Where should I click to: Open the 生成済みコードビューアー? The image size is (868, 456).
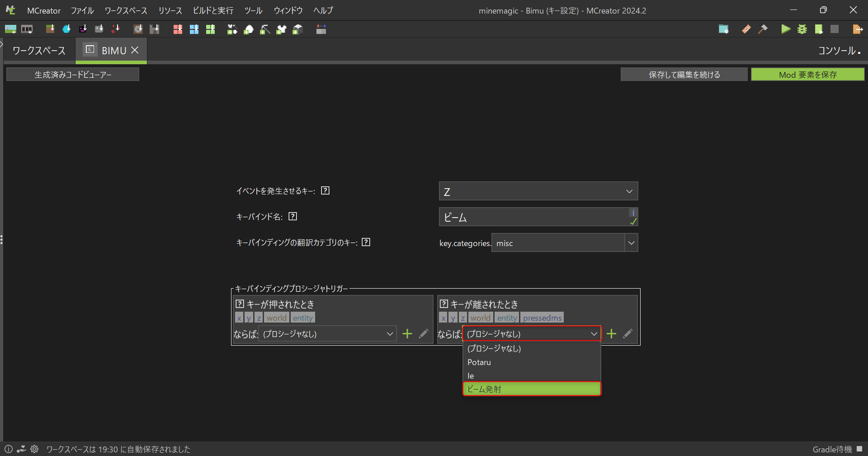pos(73,75)
